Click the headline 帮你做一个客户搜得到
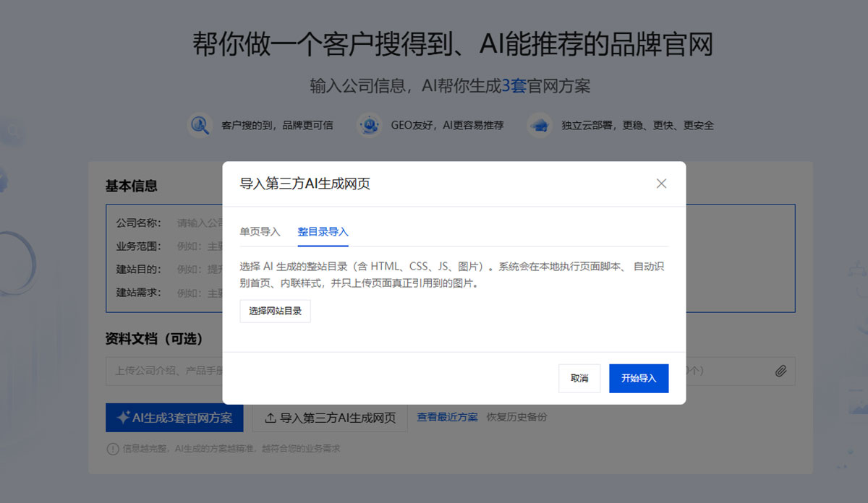868x503 pixels. [x=453, y=44]
